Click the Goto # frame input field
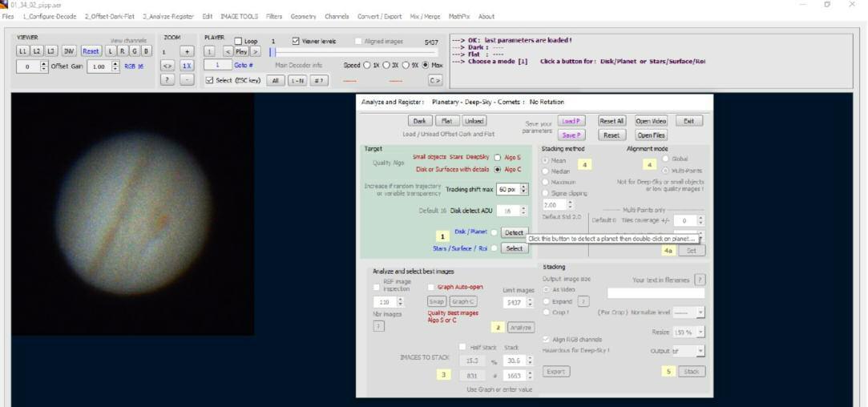Image resolution: width=868 pixels, height=407 pixels. [217, 65]
